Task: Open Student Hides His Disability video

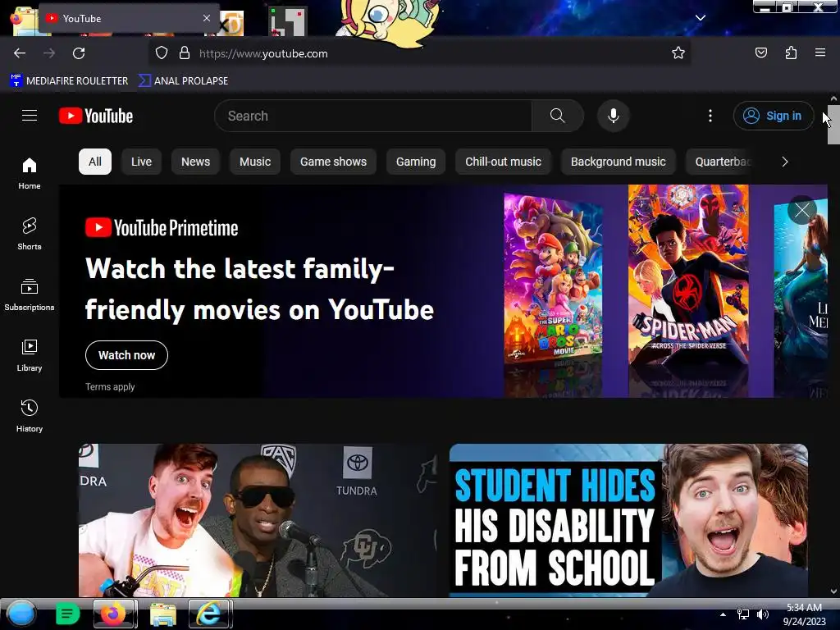Action: [628, 520]
